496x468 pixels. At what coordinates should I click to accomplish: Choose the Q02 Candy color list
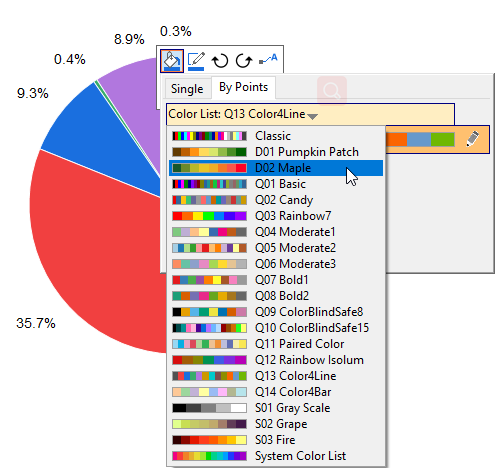point(276,200)
